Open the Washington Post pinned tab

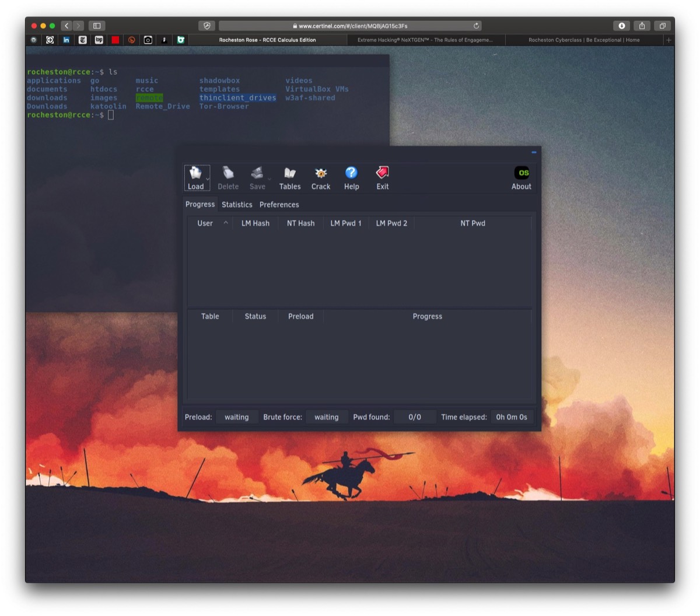[99, 40]
